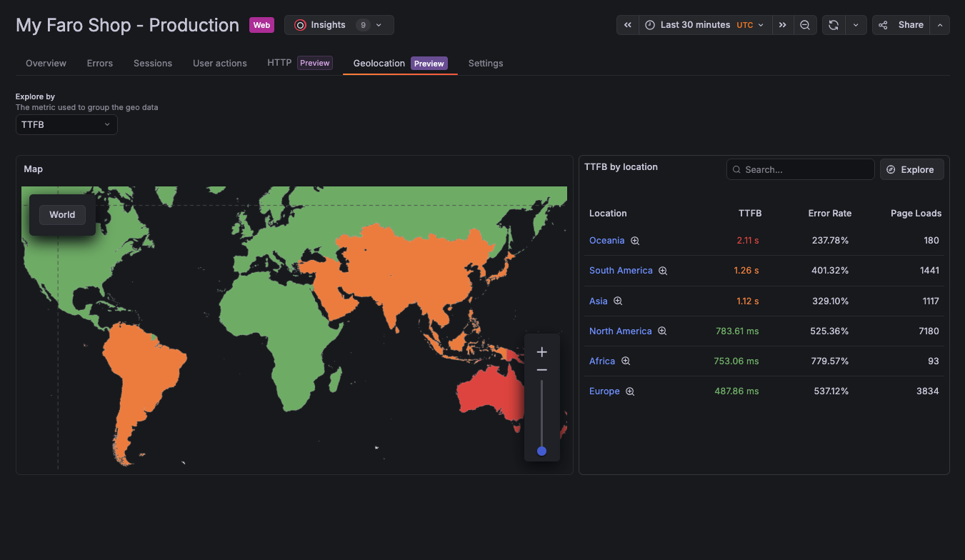Click the minus icon on the map zoom control
The image size is (965, 560).
(x=541, y=369)
